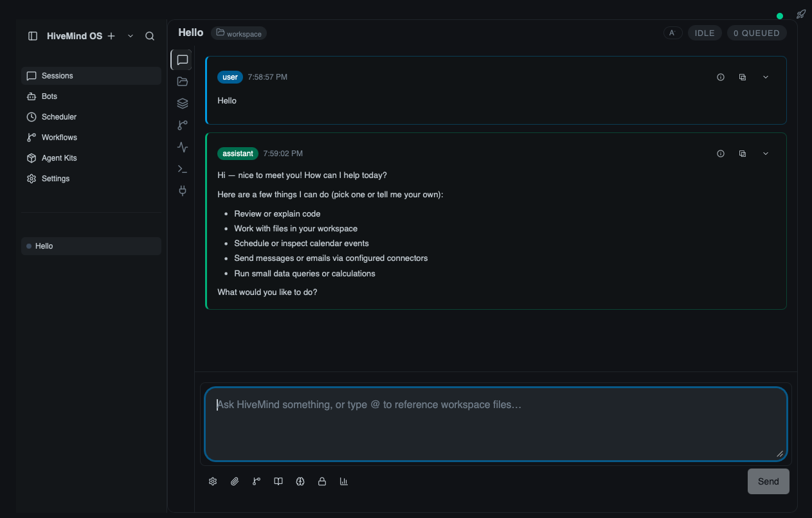The width and height of the screenshot is (812, 518).
Task: Open the terminal prompt panel icon
Action: pos(183,169)
